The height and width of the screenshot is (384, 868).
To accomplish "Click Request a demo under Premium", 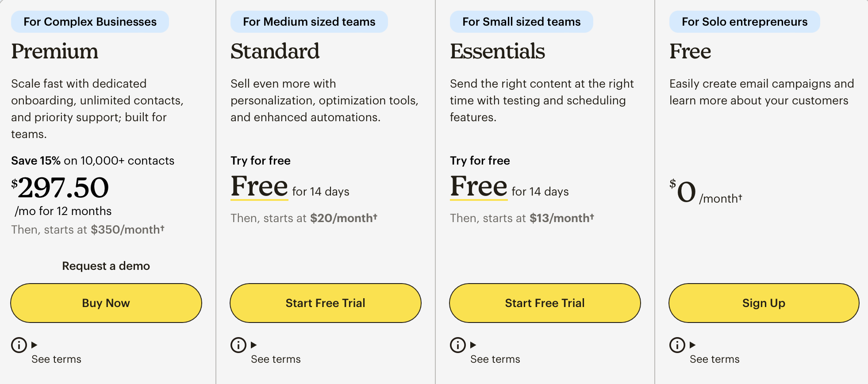I will 105,266.
